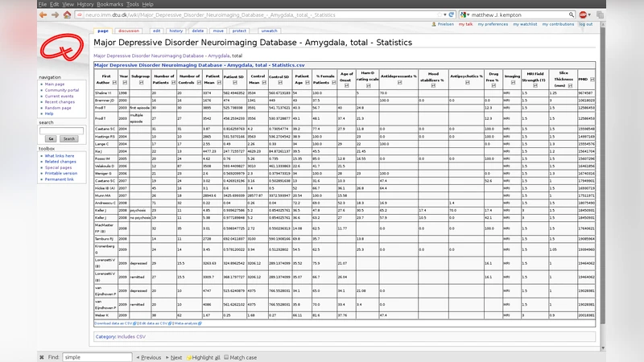Toggle the Match case checkbox

[x=226, y=356]
